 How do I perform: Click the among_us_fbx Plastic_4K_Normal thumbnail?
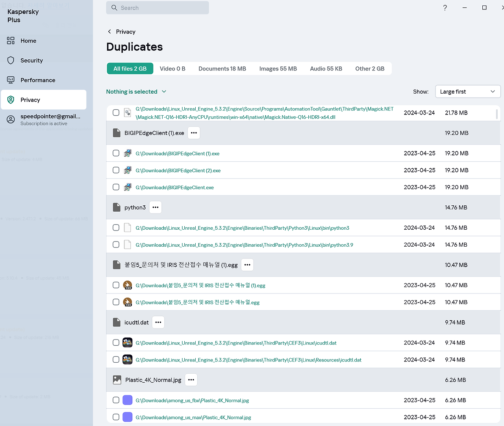click(x=128, y=400)
